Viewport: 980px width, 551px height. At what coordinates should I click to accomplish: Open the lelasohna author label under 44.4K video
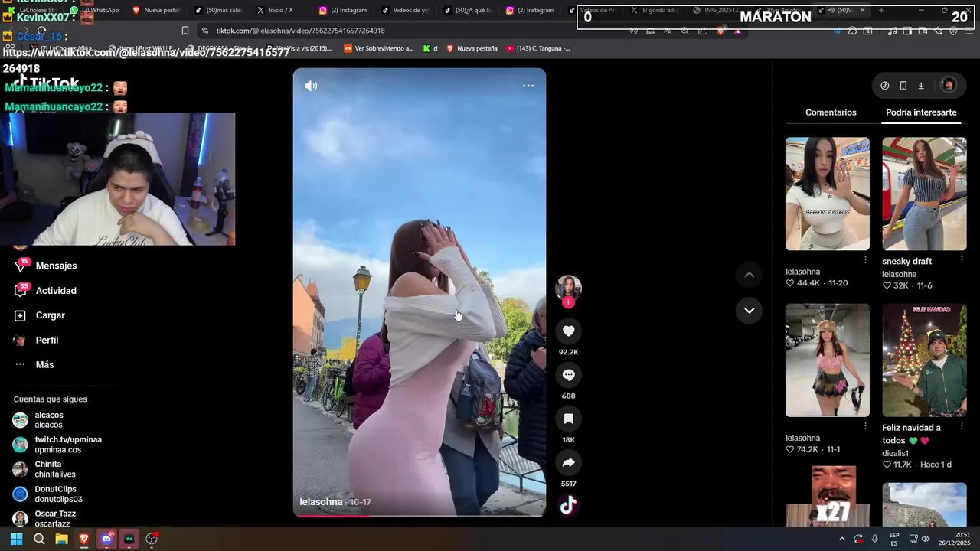pos(802,272)
